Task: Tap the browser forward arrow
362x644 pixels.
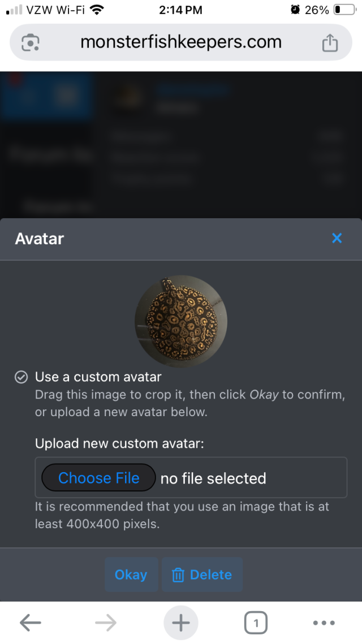Action: tap(106, 623)
